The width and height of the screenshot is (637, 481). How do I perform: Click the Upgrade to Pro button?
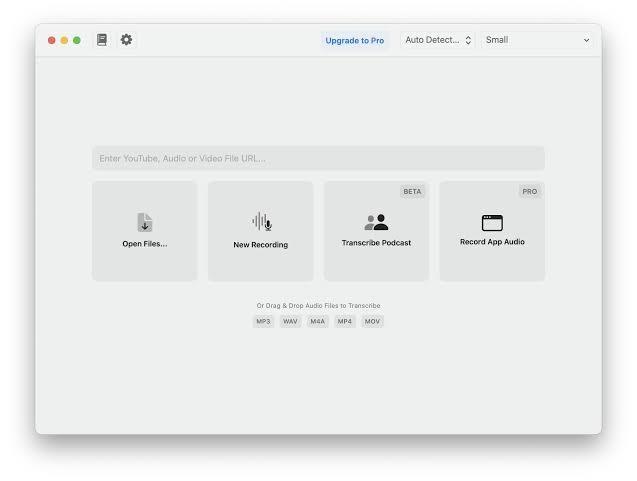tap(354, 41)
